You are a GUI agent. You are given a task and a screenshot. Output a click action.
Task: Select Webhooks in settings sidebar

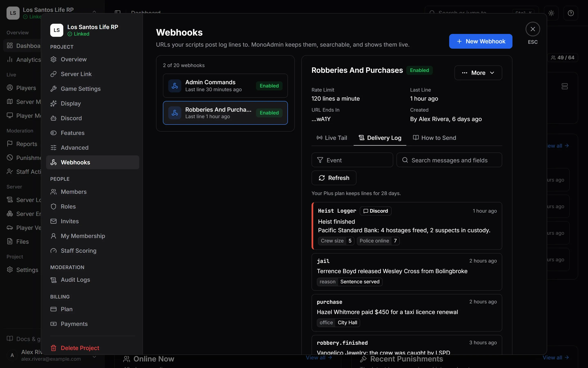92,162
